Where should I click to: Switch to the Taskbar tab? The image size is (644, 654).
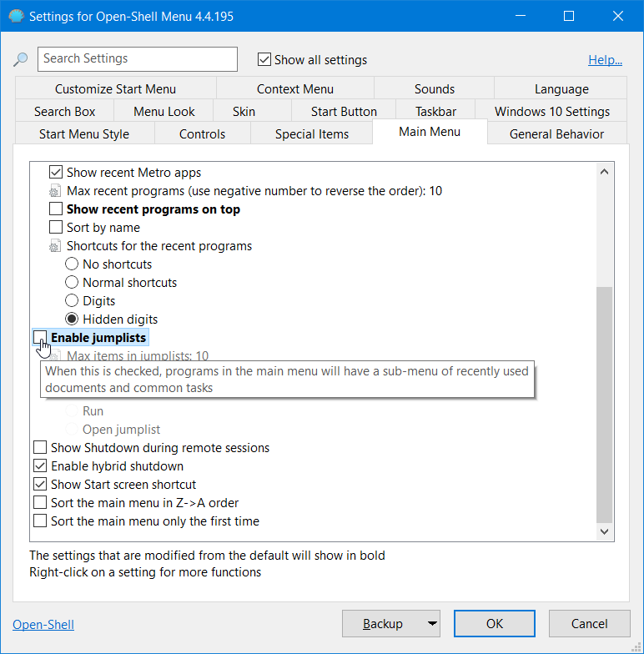point(435,112)
